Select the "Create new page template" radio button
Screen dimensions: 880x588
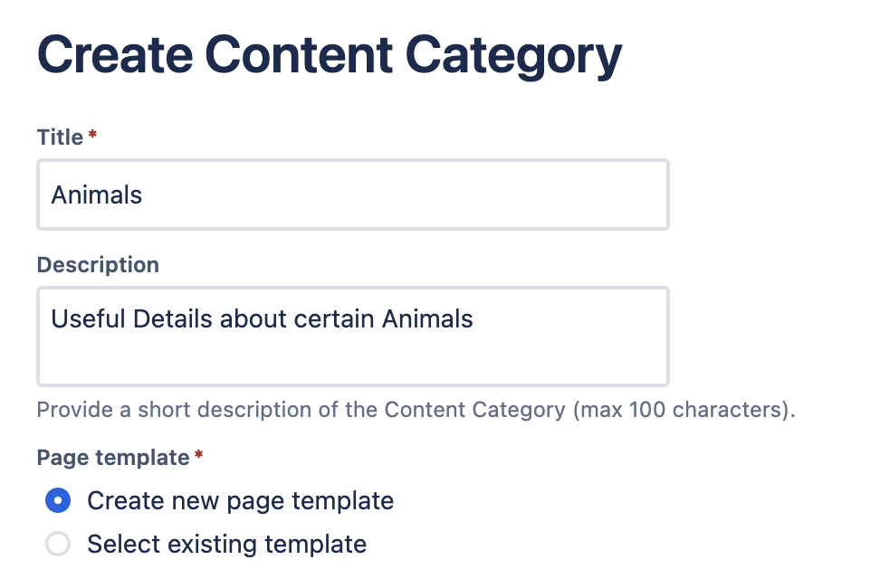(x=58, y=500)
